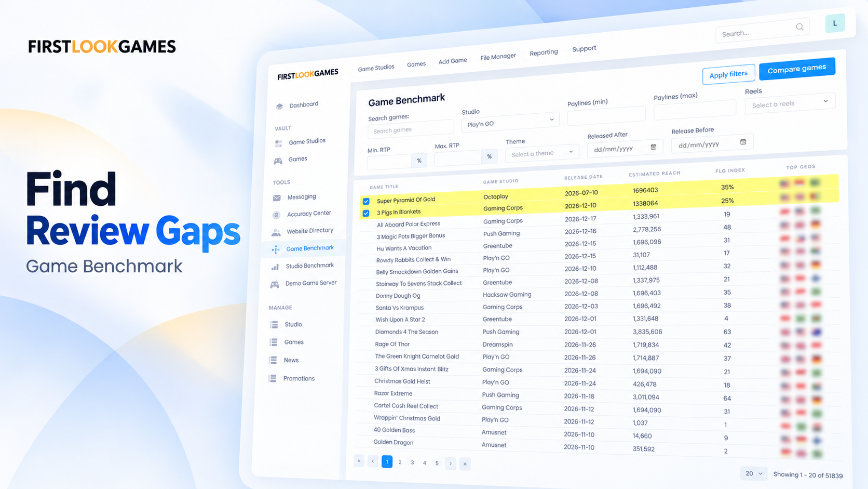Image resolution: width=868 pixels, height=489 pixels.
Task: Open Support top menu
Action: [584, 49]
